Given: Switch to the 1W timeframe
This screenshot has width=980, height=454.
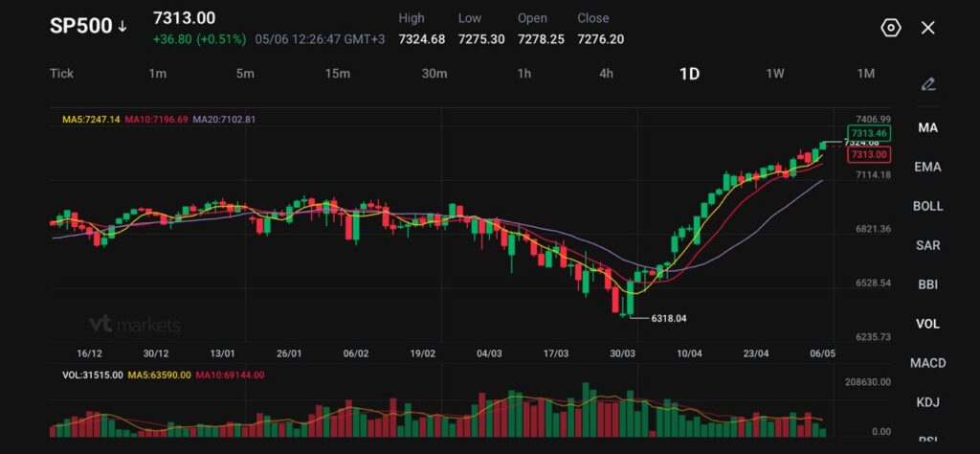Looking at the screenshot, I should pos(775,74).
